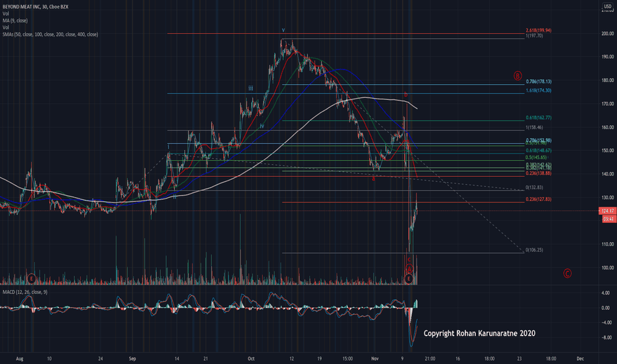This screenshot has height=364, width=617.
Task: Click the 0.618(162.77) Fibonacci label
Action: [539, 118]
